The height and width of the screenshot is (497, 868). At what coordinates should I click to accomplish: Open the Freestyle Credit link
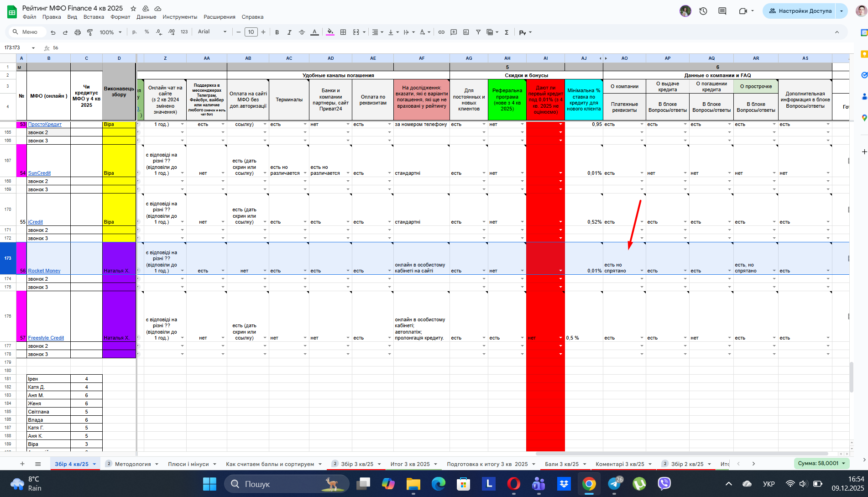click(46, 338)
